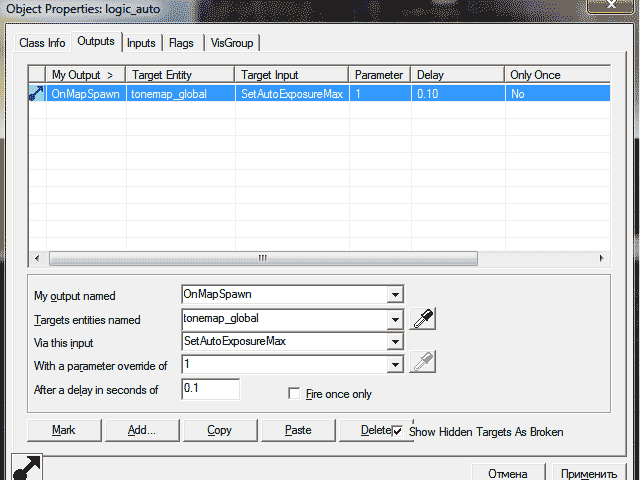Open the Inputs tab
This screenshot has width=640, height=480.
141,43
